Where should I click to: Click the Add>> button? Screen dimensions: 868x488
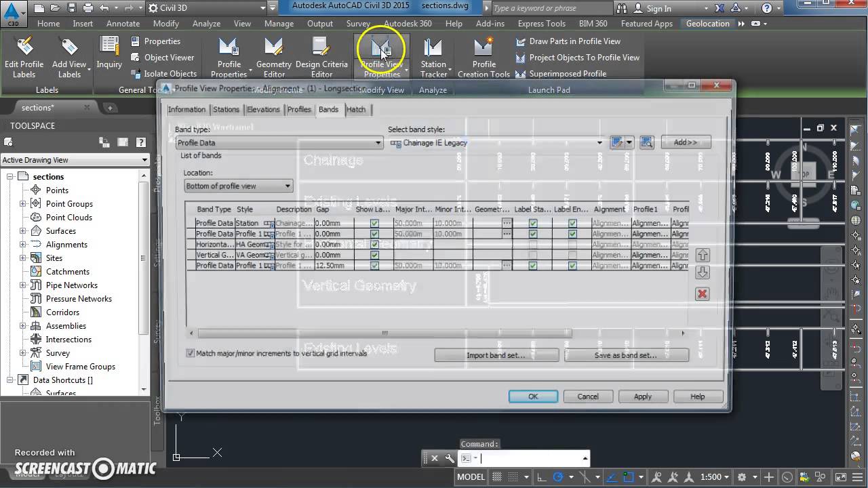click(685, 142)
